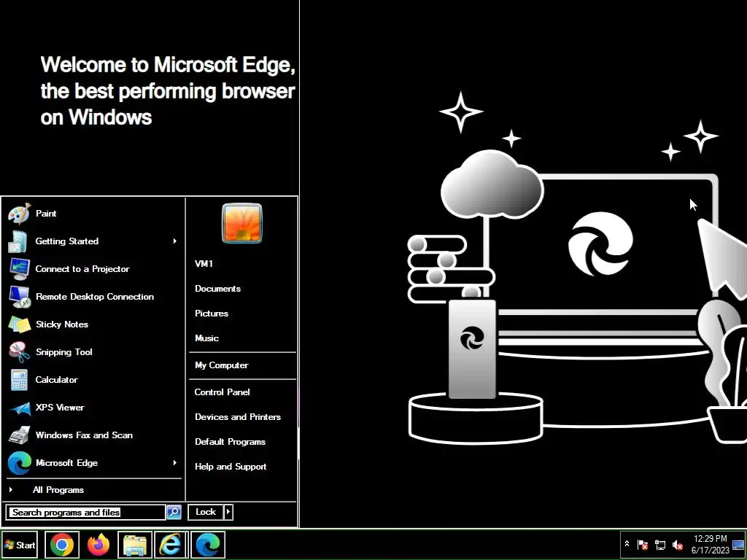The height and width of the screenshot is (560, 747).
Task: Click the Getting Started icon
Action: coord(18,241)
